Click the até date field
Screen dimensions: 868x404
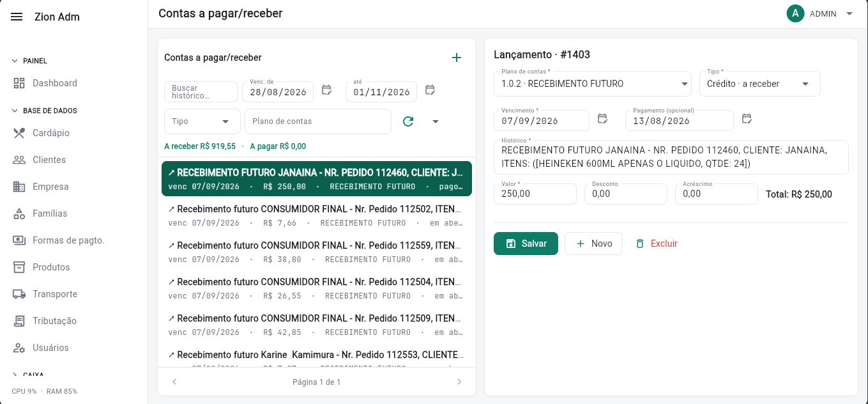point(381,92)
